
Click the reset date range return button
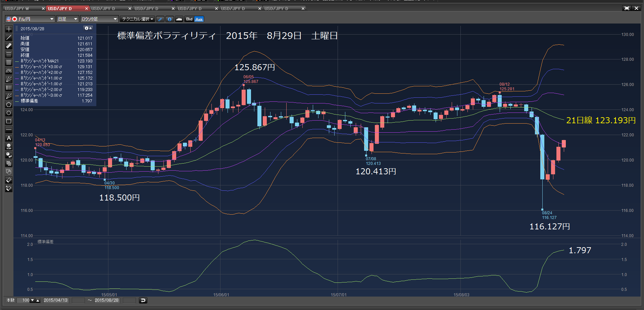(x=143, y=300)
